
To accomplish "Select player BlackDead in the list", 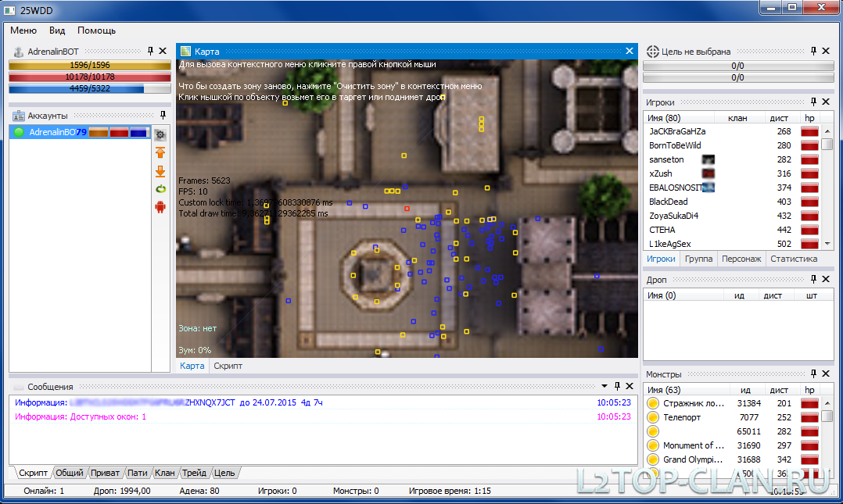I will tap(732, 202).
